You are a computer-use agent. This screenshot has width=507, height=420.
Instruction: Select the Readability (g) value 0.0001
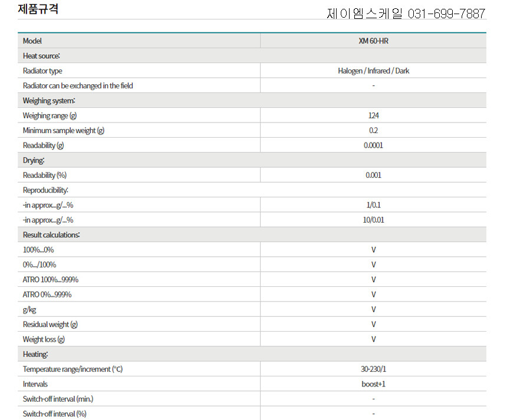(373, 145)
